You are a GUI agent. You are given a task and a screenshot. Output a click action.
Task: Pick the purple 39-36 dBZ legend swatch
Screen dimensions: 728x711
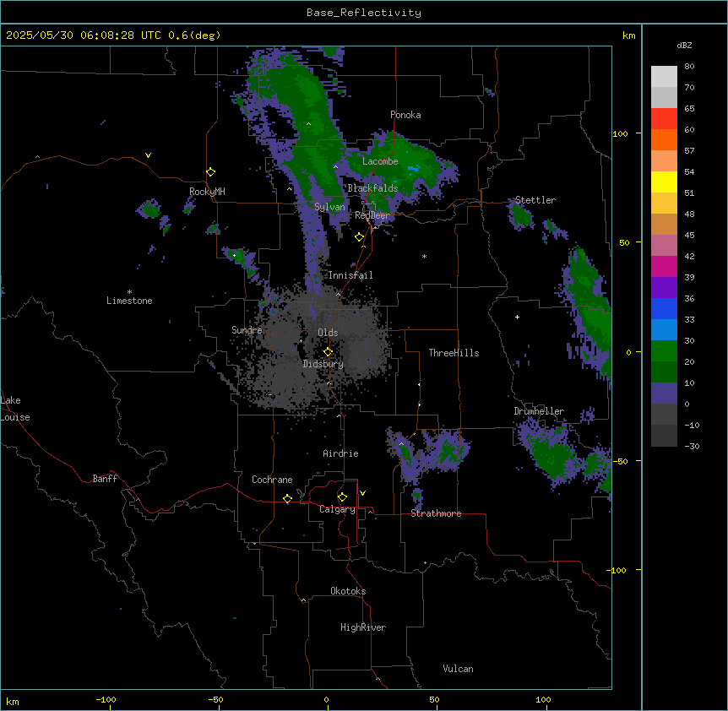tap(664, 288)
